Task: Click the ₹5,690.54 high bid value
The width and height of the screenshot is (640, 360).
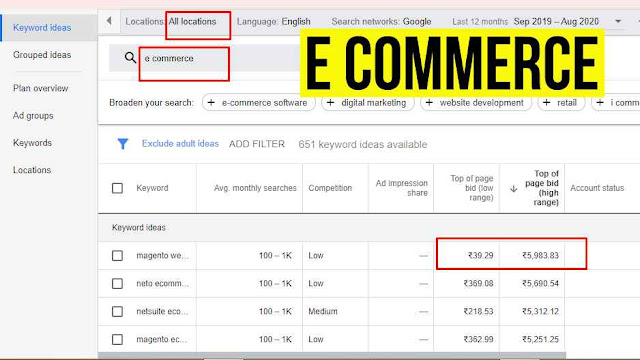Action: pyautogui.click(x=540, y=283)
